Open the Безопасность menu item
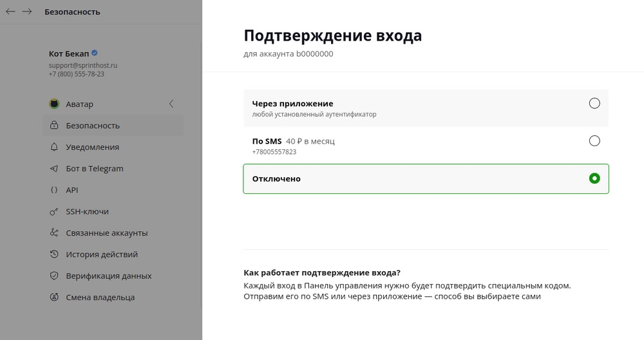644x340 pixels. point(93,126)
